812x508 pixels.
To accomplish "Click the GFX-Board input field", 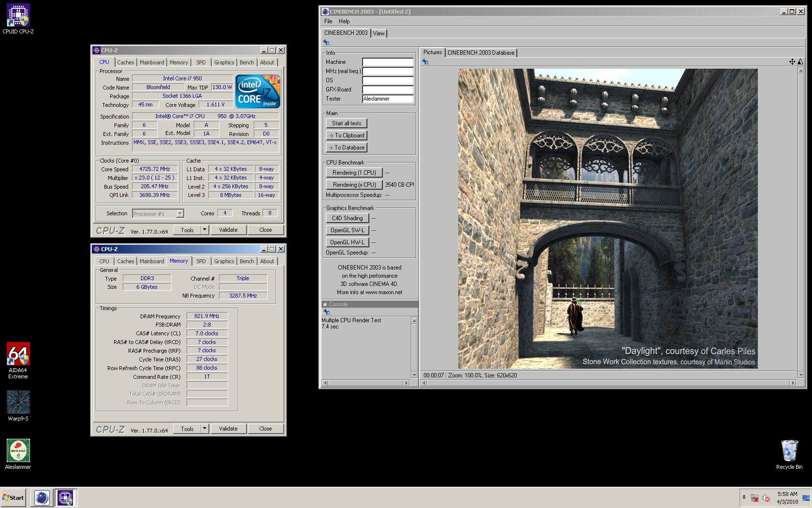I will coord(388,90).
